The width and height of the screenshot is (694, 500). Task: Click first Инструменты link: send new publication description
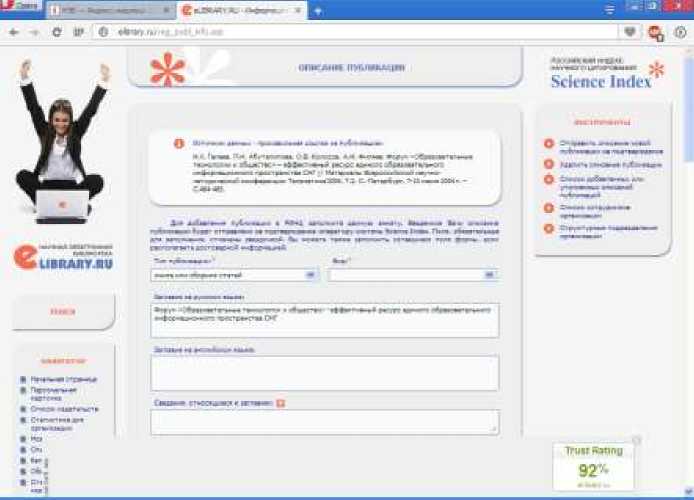611,147
